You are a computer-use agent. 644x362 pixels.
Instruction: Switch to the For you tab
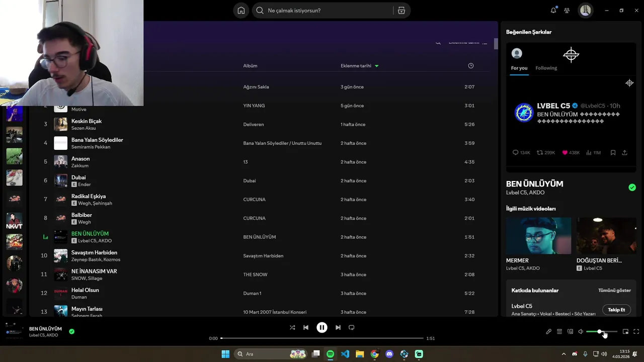519,68
